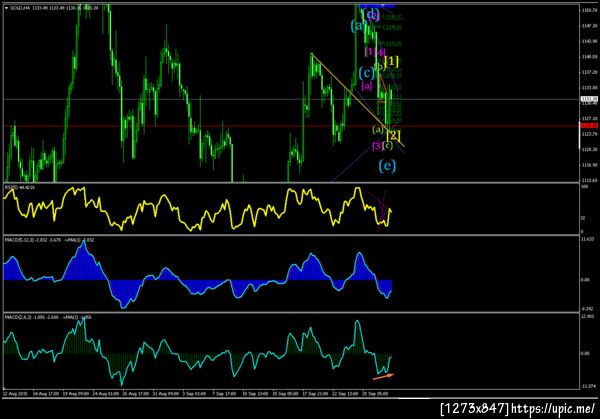
Task: Select the gray [1] wave label
Action: tap(370, 51)
